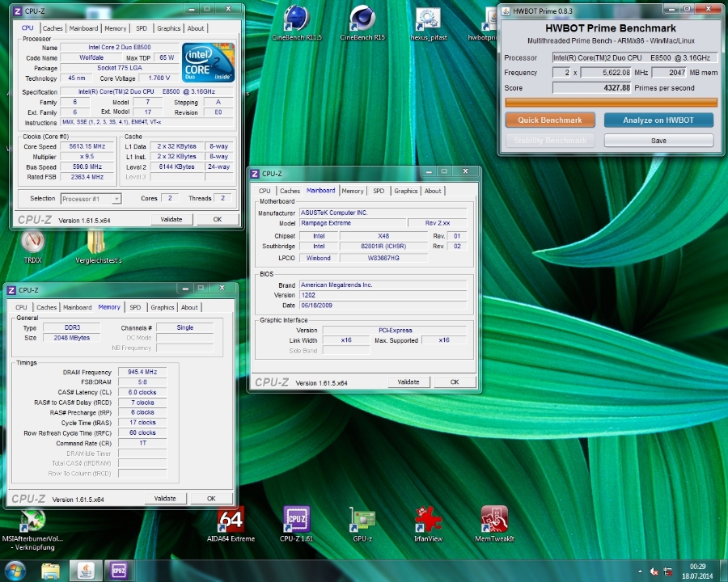Open Caches tab in Memory CPU-Z window
Image resolution: width=728 pixels, height=582 pixels.
pyautogui.click(x=46, y=307)
